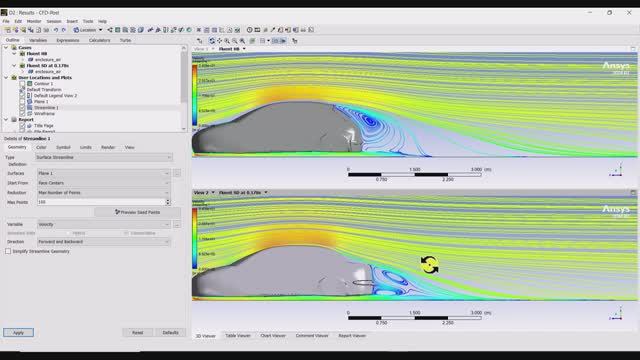Open the Location dropdown in toolbar
This screenshot has width=640, height=360.
88,30
